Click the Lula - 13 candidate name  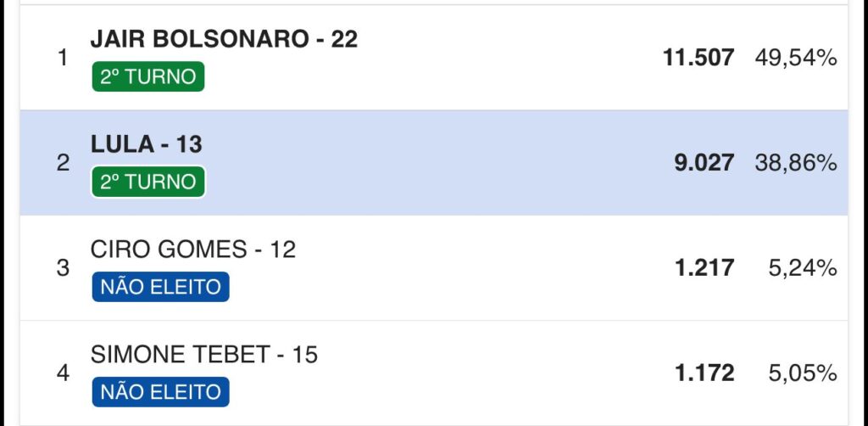point(146,144)
